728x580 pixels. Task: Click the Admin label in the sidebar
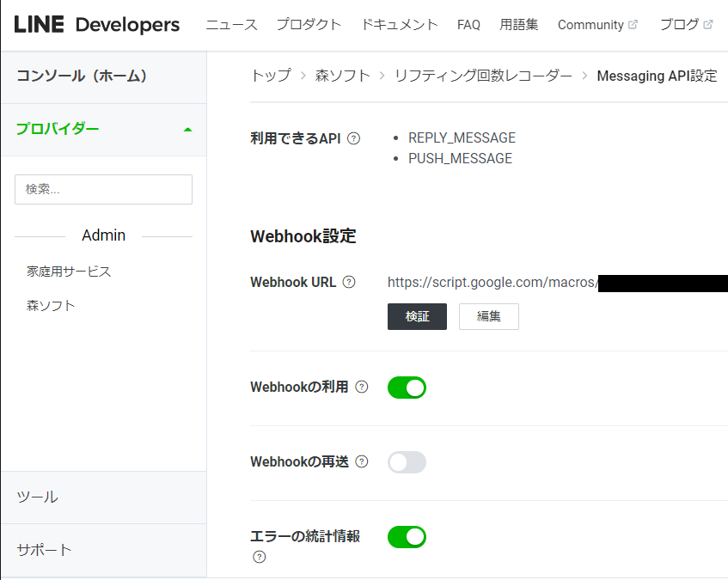click(103, 235)
